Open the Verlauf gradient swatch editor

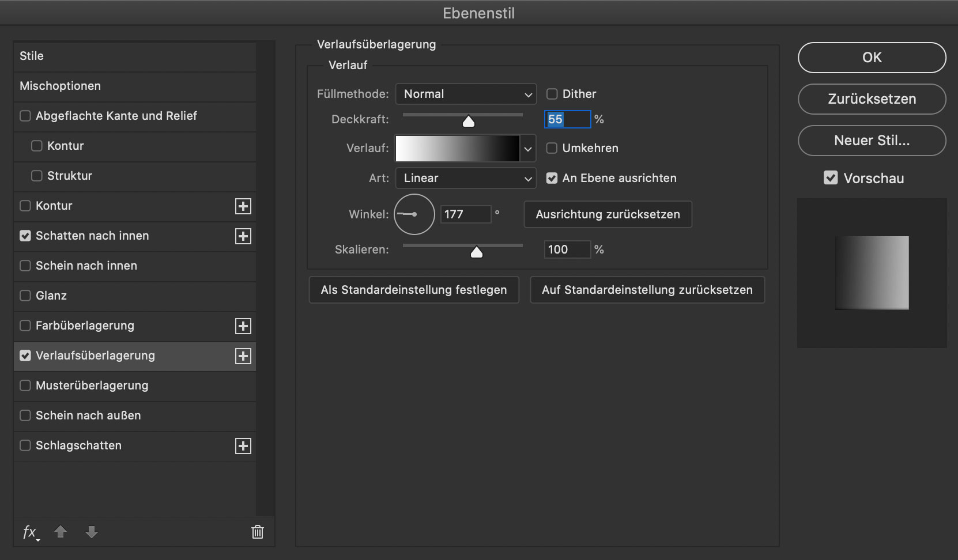(458, 149)
